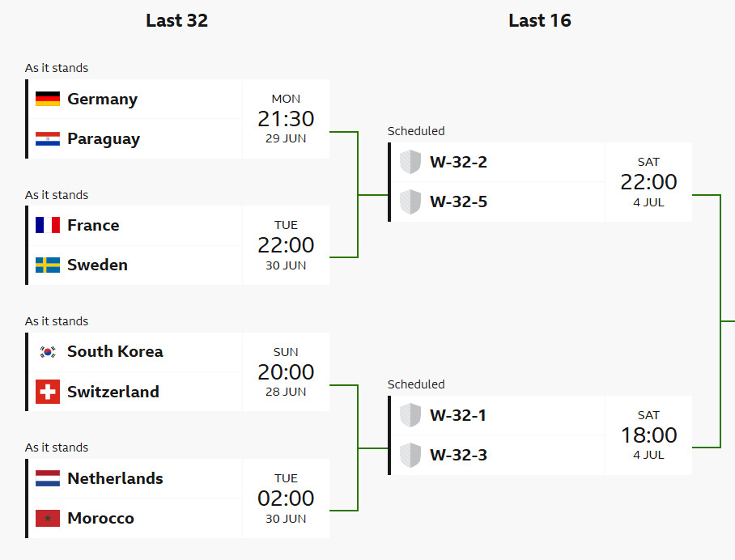Click the W-32-3 placeholder shield icon
Screen dimensions: 735x560
[410, 455]
